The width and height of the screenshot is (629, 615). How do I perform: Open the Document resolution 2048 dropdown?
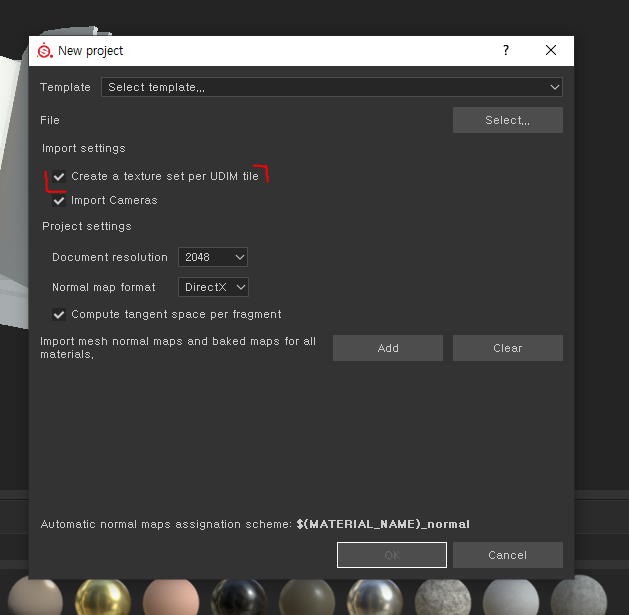[213, 257]
